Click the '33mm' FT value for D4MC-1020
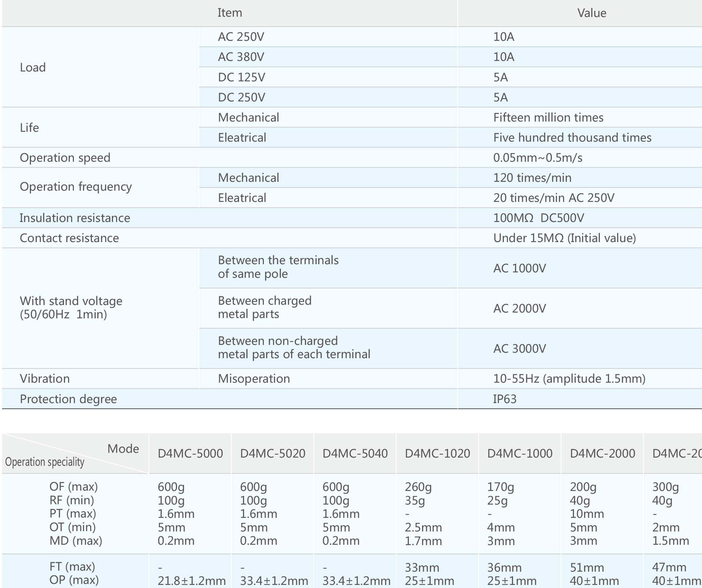This screenshot has height=588, width=702. [x=422, y=568]
